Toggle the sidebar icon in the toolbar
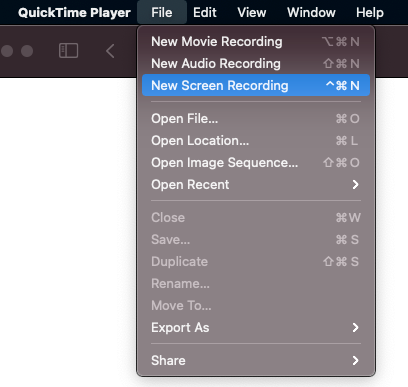 (68, 51)
